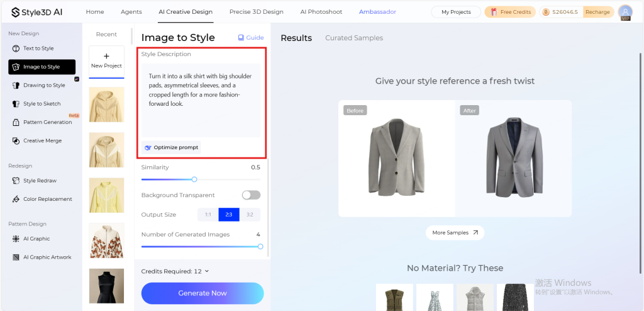Open the Precise 3D Design menu
The height and width of the screenshot is (311, 644).
(257, 12)
